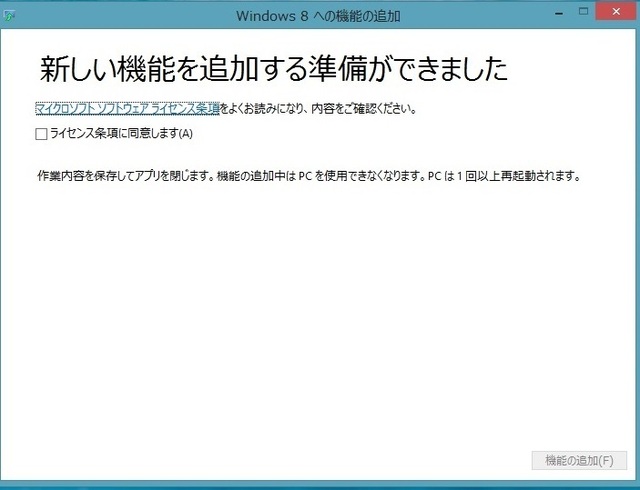Close the Windows 8 への機能の追加 window

(616, 11)
